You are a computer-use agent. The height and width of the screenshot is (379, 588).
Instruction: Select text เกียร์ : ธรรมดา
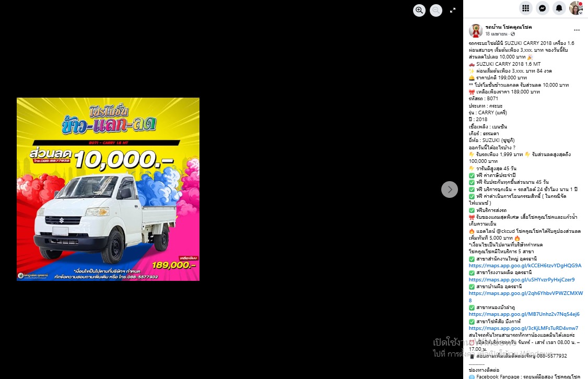[484, 134]
